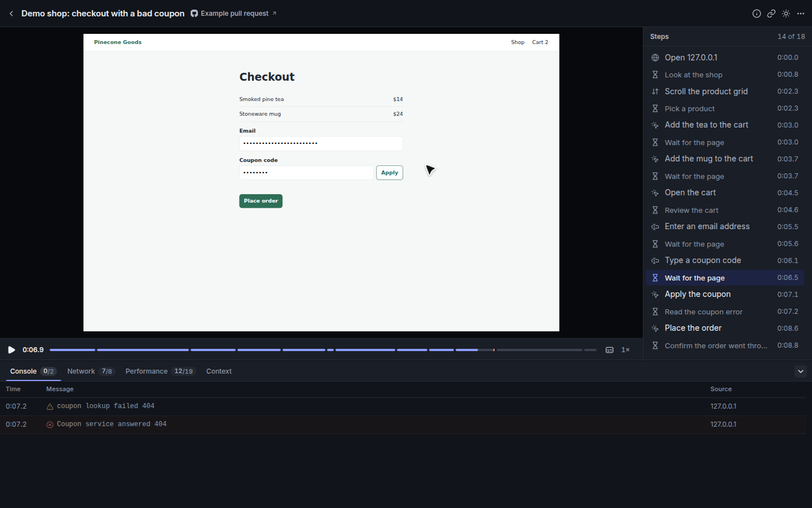Click the Place order button
812x508 pixels.
[261, 201]
